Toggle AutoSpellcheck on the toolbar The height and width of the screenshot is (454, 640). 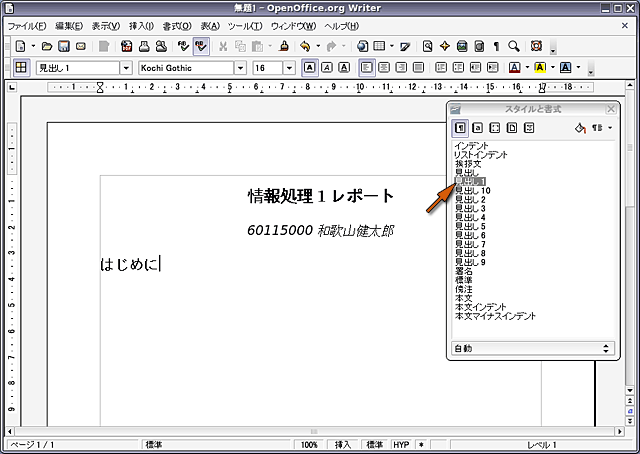click(x=200, y=46)
